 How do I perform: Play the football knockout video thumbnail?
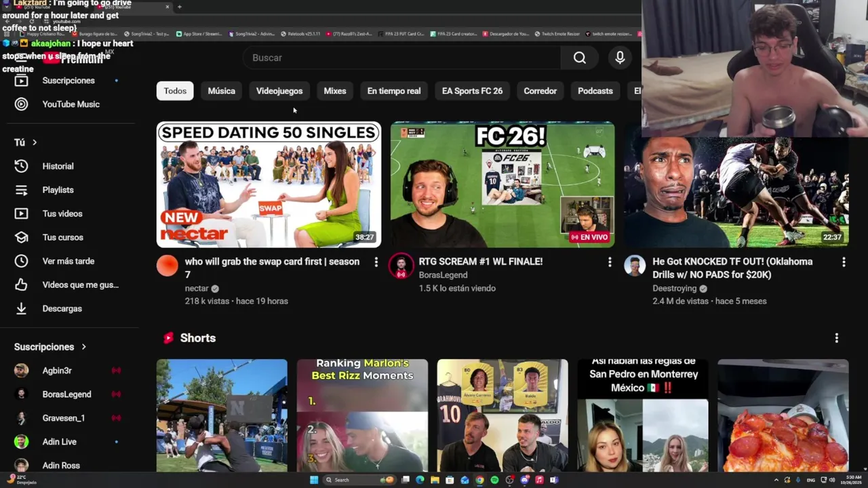point(736,192)
